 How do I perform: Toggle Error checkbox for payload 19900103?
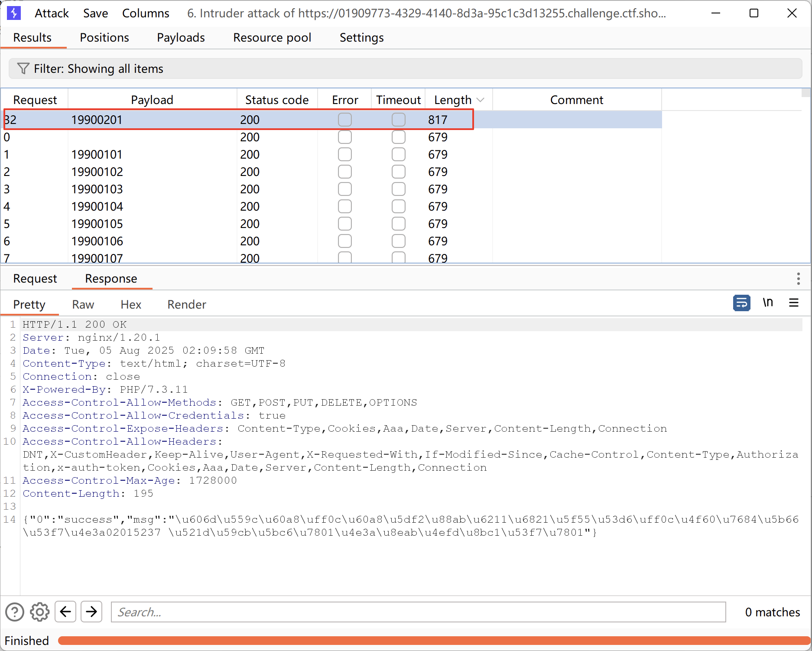345,189
